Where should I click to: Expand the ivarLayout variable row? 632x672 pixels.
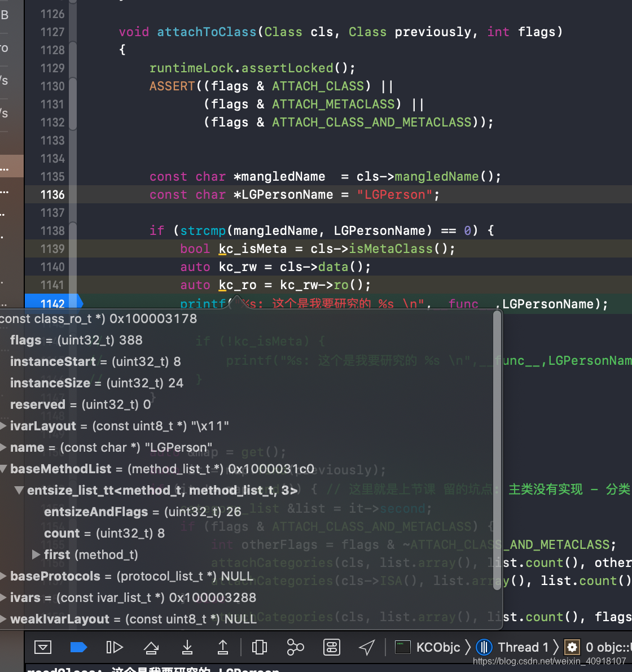(3, 426)
